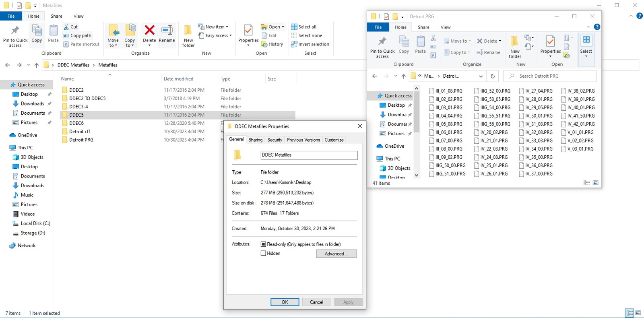644x318 pixels.
Task: Tick the checkbox for V_03_01.PRG
Action: 563,149
